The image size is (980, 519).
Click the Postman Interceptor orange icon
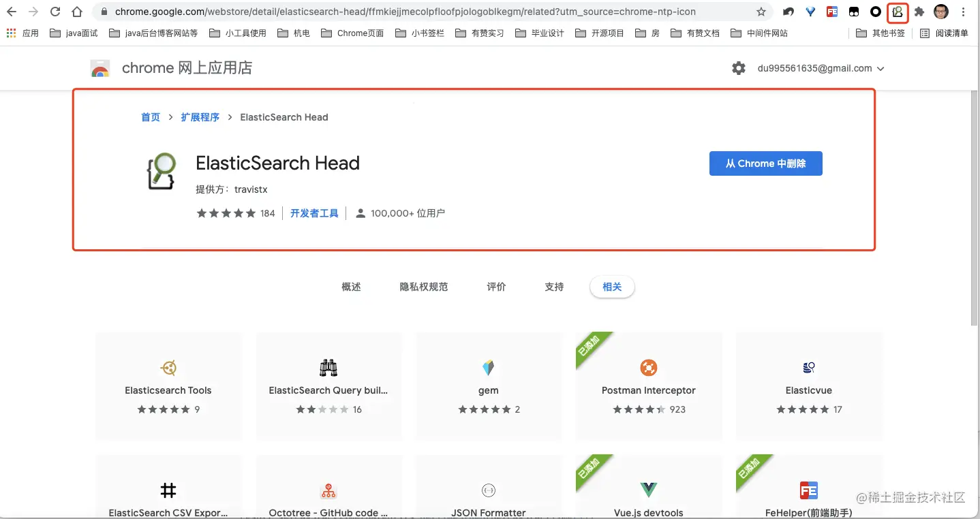pyautogui.click(x=649, y=368)
